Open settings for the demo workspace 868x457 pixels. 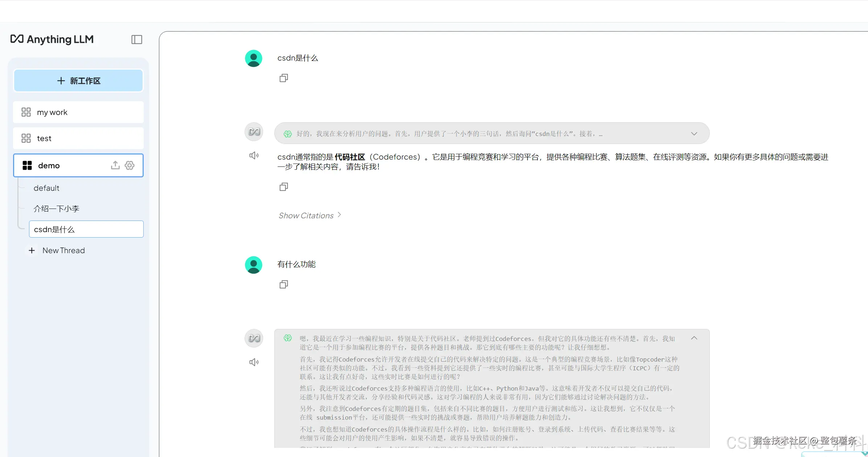(x=130, y=165)
